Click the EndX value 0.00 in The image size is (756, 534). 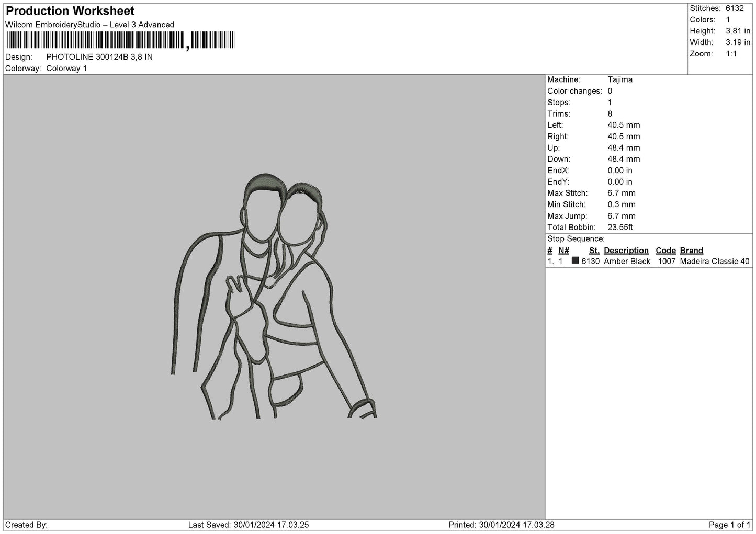[x=620, y=171]
